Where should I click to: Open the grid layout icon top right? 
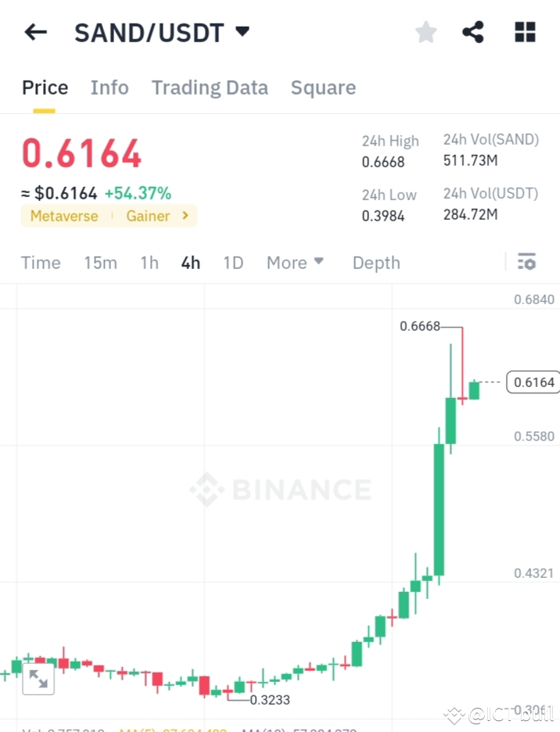pos(524,31)
